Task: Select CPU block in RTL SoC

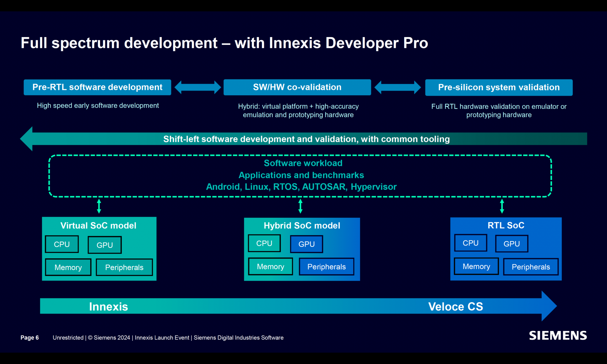Action: (471, 243)
